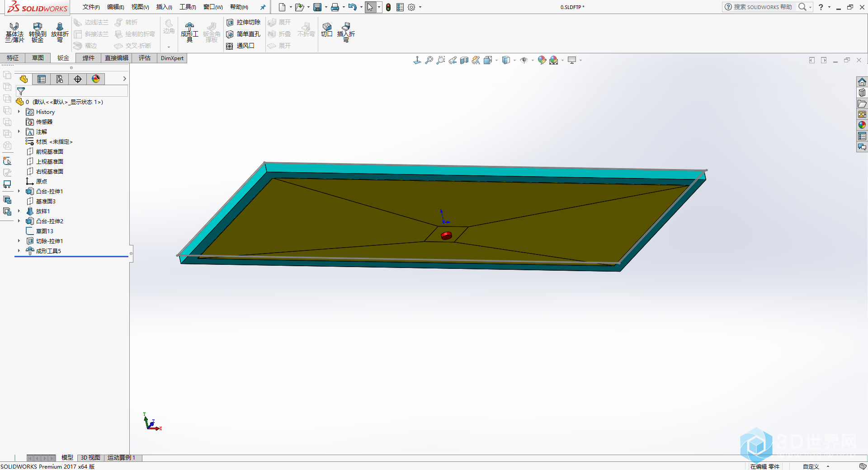Open Design Library icon in task pane
Image resolution: width=868 pixels, height=470 pixels.
862,93
